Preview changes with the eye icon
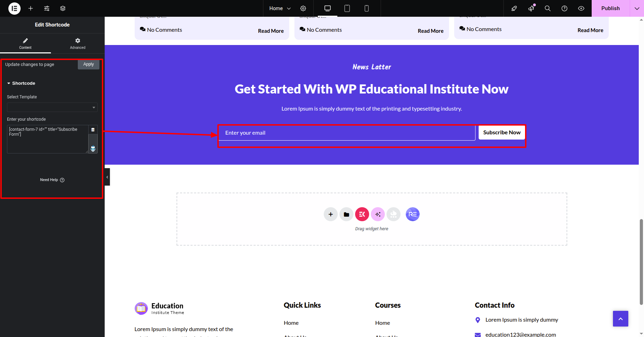Viewport: 644px width, 337px height. (581, 8)
